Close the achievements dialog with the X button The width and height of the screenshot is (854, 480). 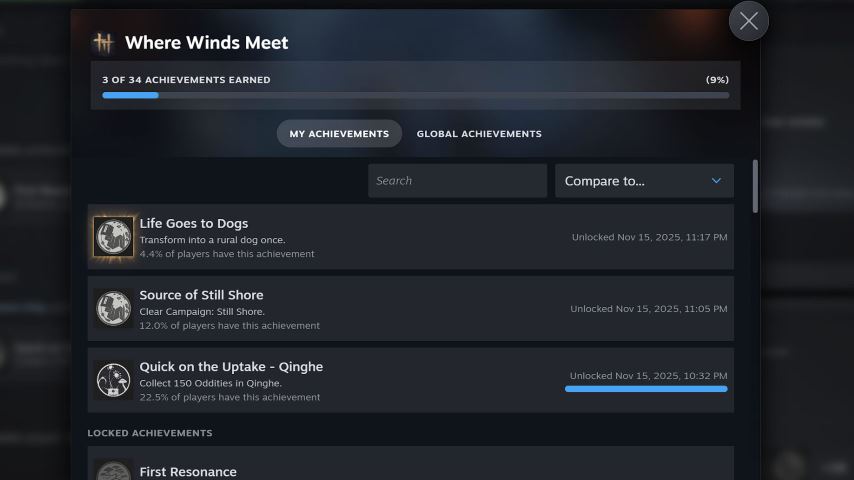pyautogui.click(x=748, y=21)
